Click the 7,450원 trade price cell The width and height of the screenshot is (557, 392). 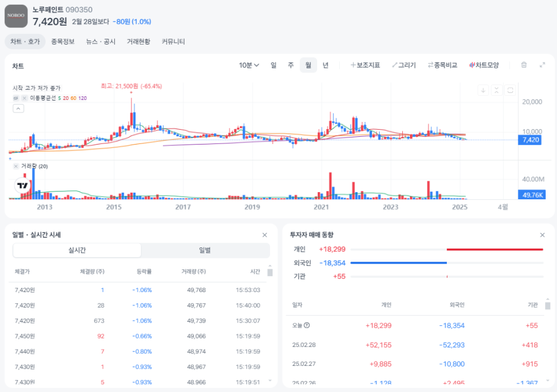[25, 336]
